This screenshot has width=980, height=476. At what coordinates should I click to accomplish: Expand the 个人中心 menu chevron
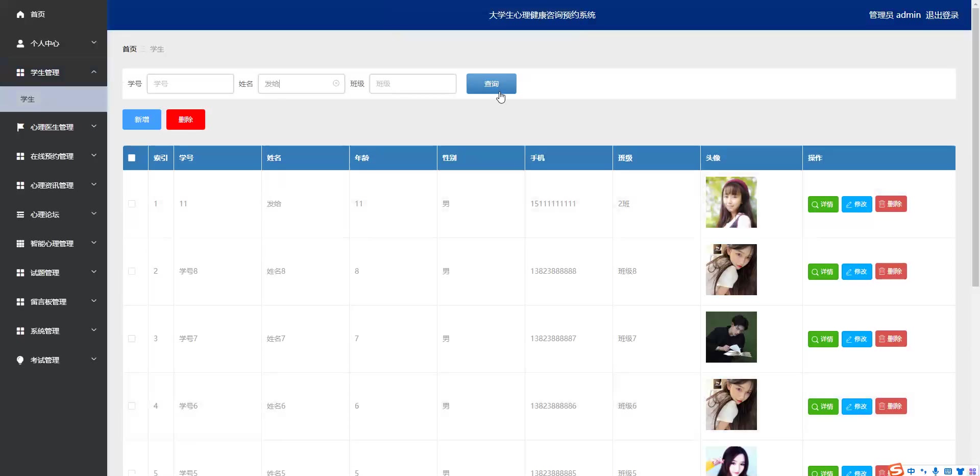tap(94, 42)
